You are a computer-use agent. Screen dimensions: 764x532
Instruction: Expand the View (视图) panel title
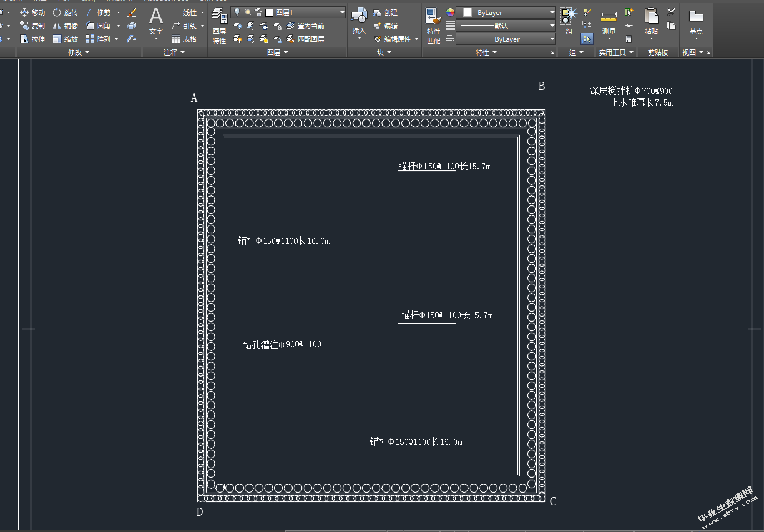[692, 52]
